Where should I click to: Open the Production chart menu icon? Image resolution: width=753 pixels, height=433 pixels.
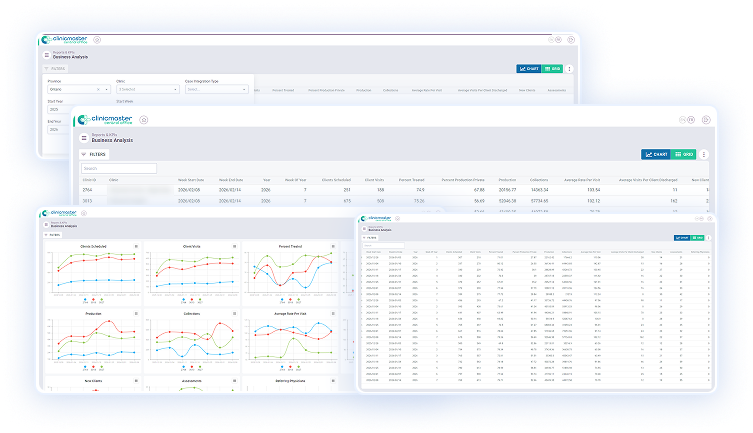pos(136,313)
